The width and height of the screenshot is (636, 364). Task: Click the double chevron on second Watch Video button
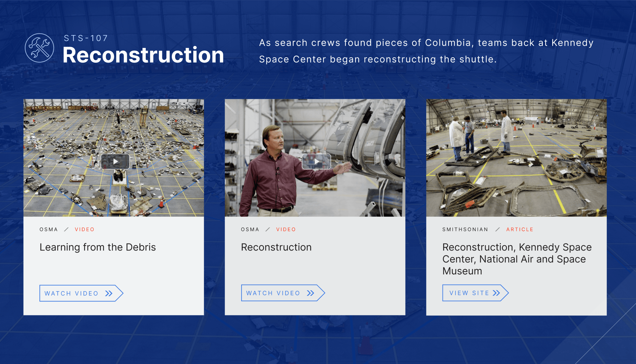(x=310, y=293)
